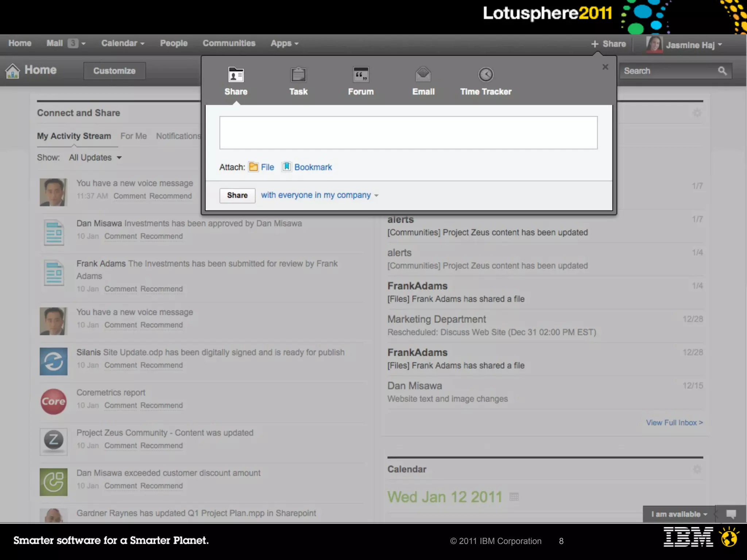Choose the Forum quote icon
747x560 pixels.
[361, 75]
